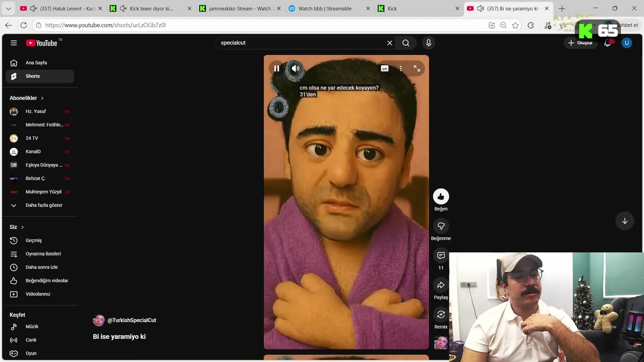Open the tab list dropdown chevron
The width and height of the screenshot is (644, 362).
click(8, 9)
